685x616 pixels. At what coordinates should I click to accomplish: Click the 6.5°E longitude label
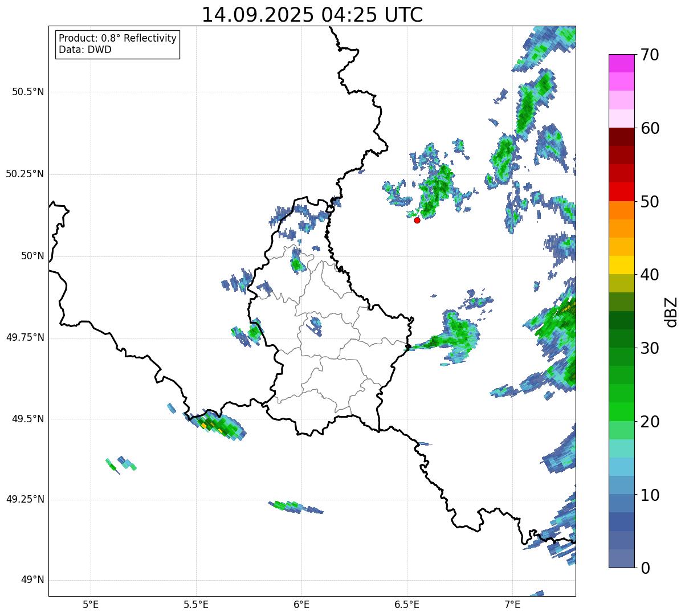click(407, 604)
